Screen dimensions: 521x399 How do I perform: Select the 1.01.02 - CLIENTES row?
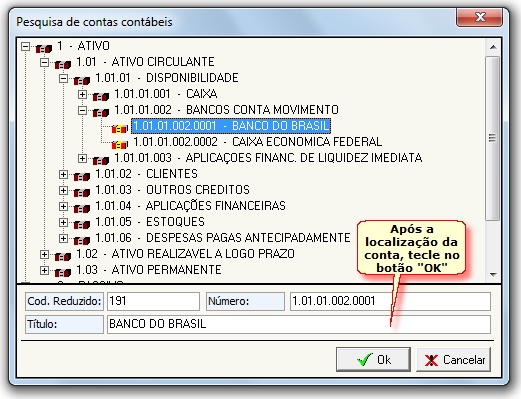tap(146, 174)
